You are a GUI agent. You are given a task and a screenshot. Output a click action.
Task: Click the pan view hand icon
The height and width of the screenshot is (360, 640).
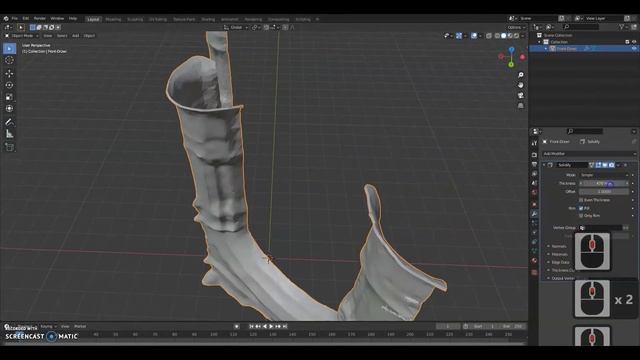[x=521, y=85]
